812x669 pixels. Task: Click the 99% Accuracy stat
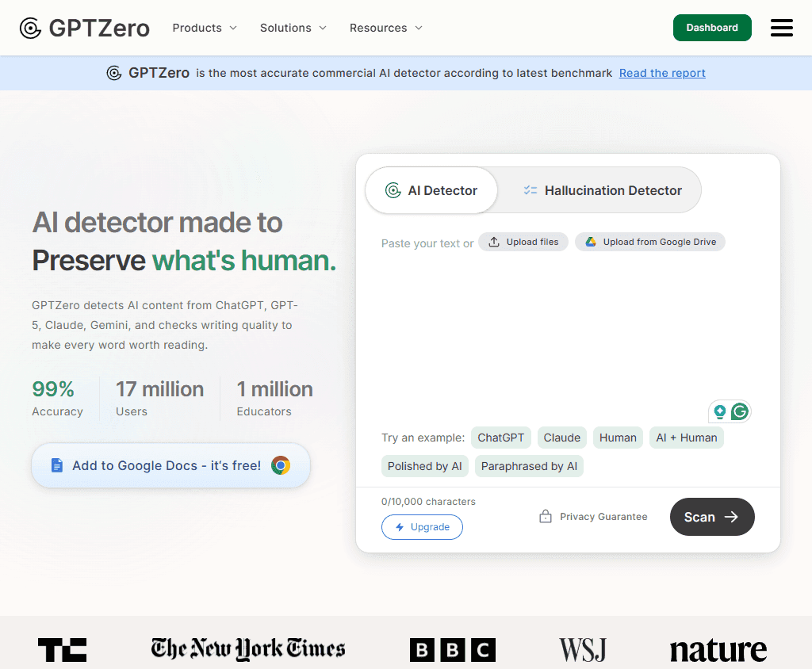click(57, 398)
